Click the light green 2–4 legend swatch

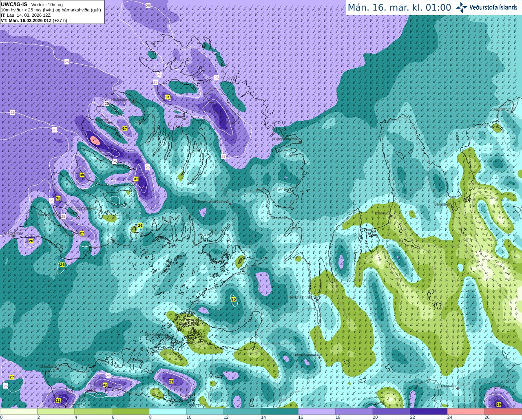pyautogui.click(x=56, y=411)
